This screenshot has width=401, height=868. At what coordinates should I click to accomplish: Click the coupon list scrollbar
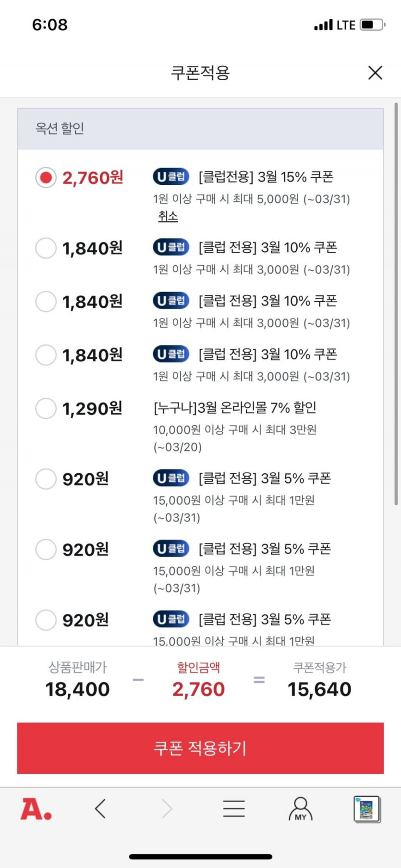click(x=396, y=304)
